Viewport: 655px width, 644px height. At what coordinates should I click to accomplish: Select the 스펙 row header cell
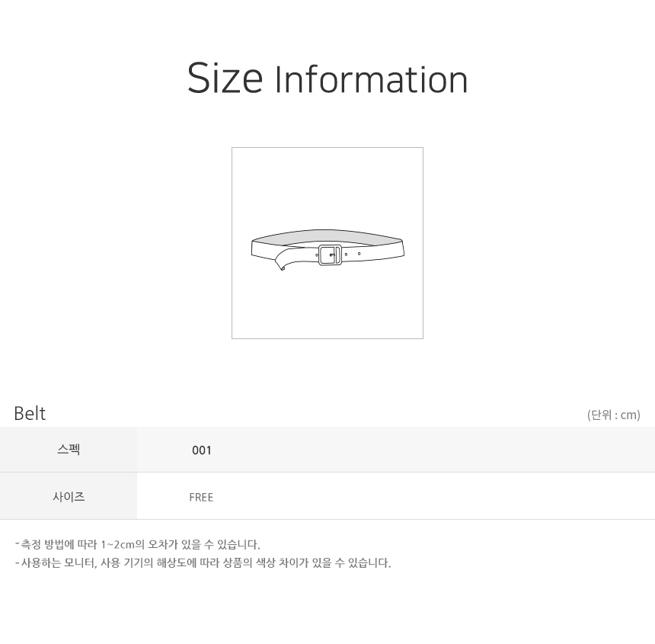[69, 450]
